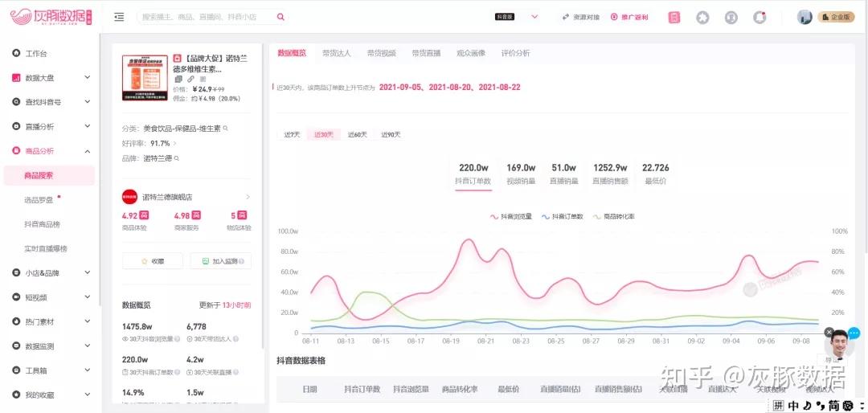The height and width of the screenshot is (413, 868).
Task: Open the customer service headset icon in header
Action: point(731,17)
